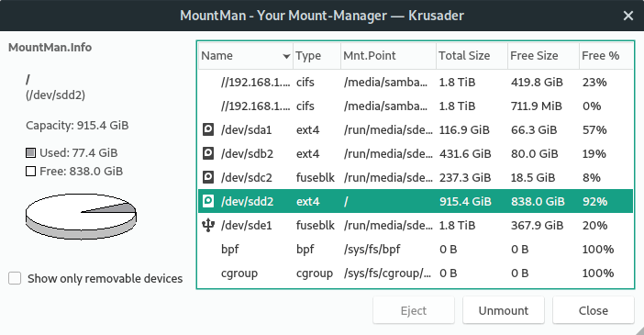Click the Capacity: 915.4 GiB label
Image resolution: width=644 pixels, height=335 pixels.
click(x=77, y=125)
